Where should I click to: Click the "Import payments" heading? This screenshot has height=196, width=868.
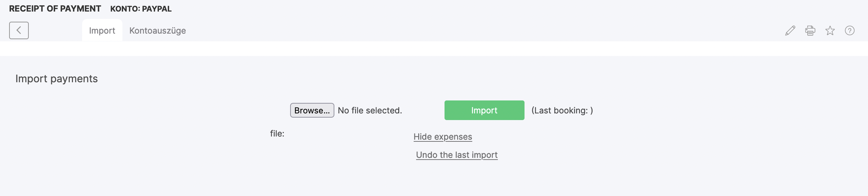coord(56,79)
